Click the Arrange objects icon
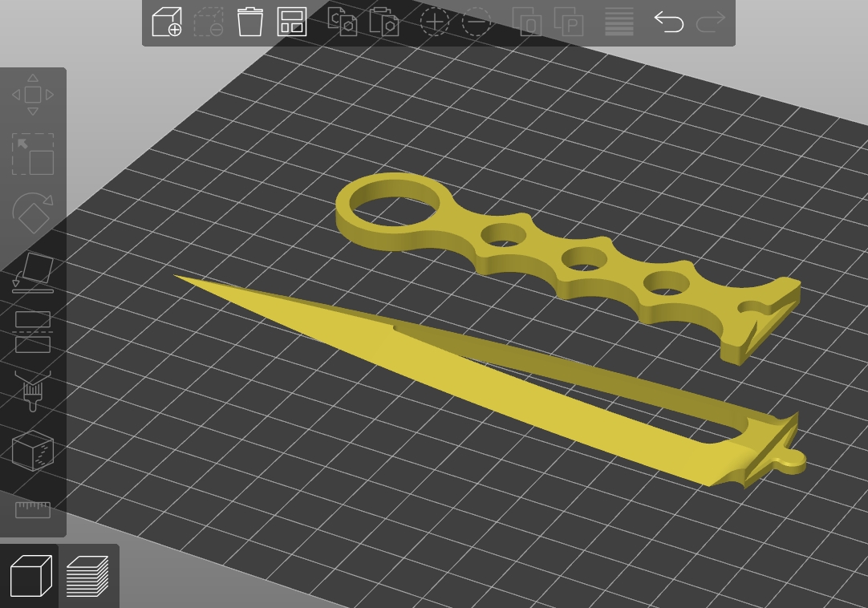The image size is (868, 608). (x=292, y=22)
